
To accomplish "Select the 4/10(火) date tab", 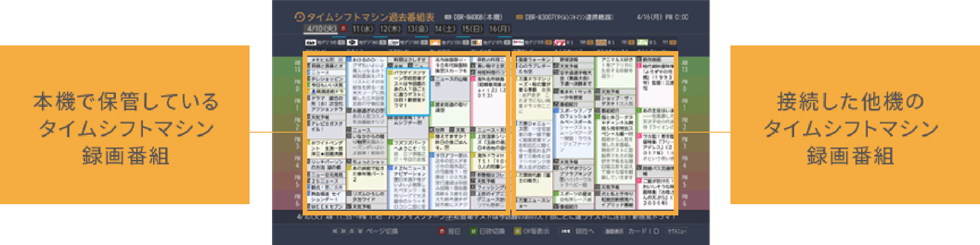I will point(321,29).
